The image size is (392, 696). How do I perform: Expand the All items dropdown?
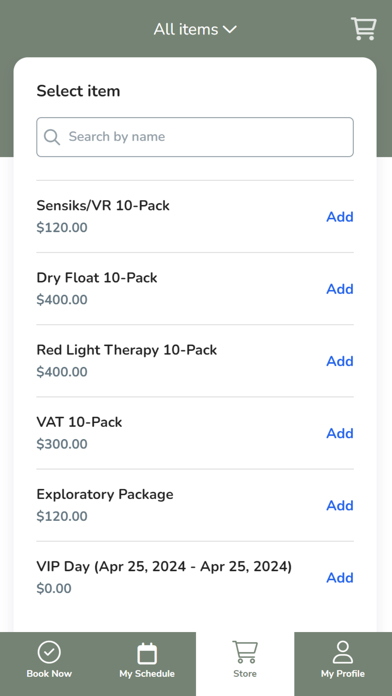click(195, 29)
